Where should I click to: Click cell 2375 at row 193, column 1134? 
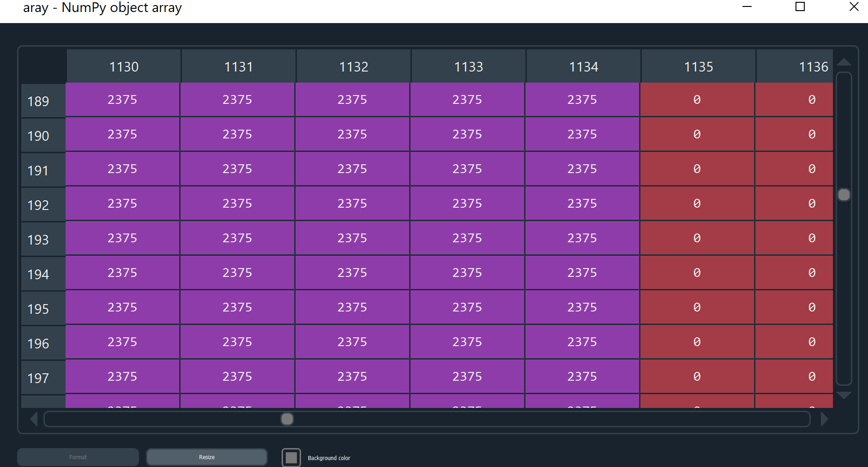click(582, 238)
